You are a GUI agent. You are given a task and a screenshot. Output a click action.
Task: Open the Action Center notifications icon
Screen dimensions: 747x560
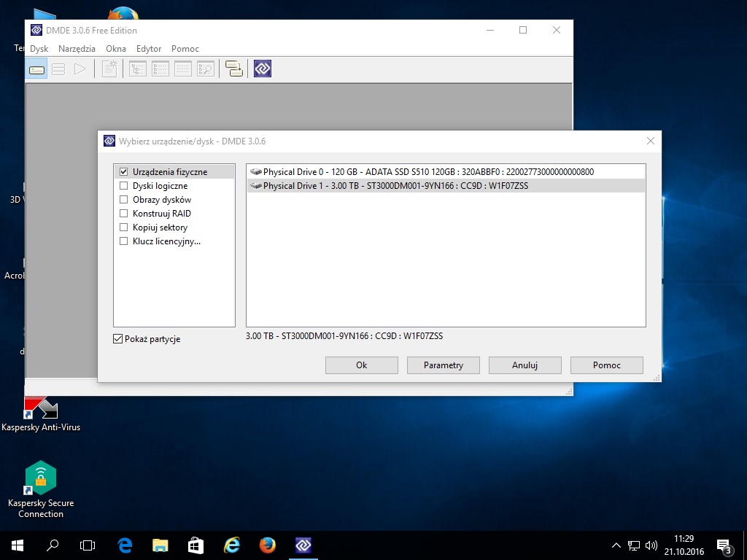coord(724,546)
